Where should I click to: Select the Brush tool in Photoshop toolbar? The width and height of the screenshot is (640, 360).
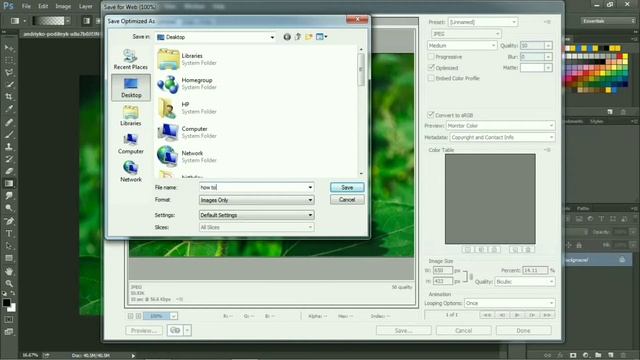pyautogui.click(x=9, y=134)
